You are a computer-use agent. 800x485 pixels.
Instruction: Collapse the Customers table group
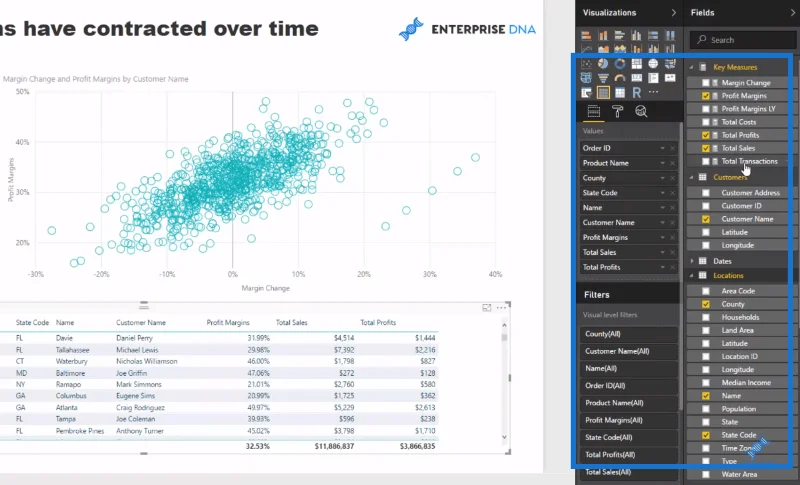tap(692, 177)
